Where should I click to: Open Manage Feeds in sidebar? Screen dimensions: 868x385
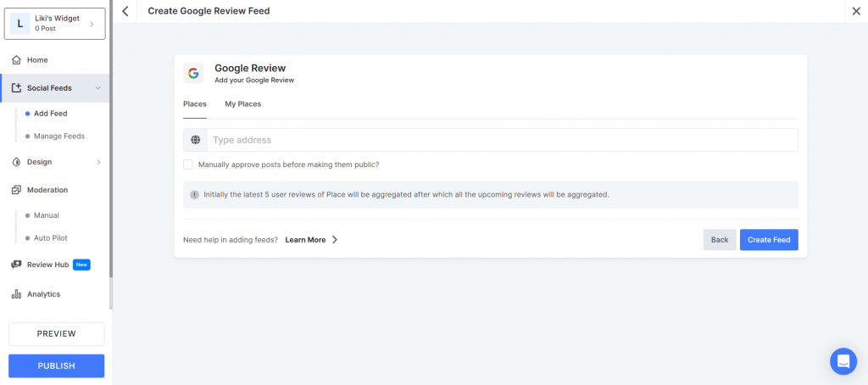click(59, 137)
